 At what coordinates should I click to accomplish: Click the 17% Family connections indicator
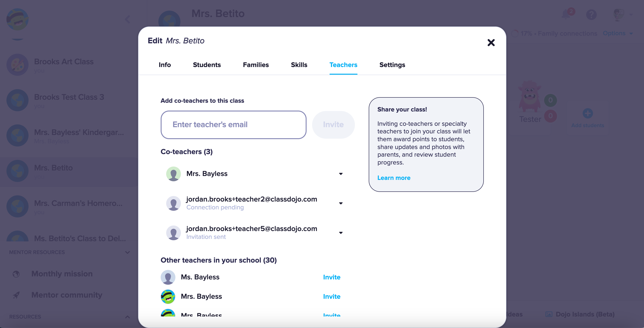click(554, 33)
